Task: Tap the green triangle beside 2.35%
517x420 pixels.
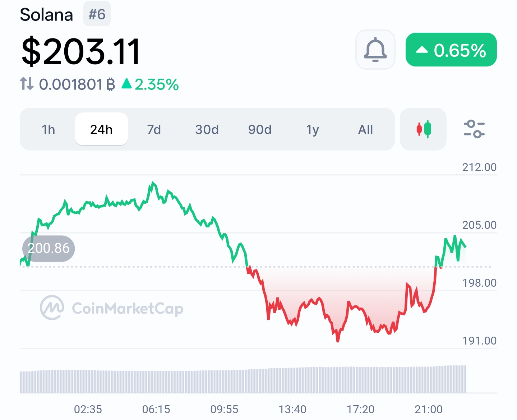Action: tap(126, 84)
